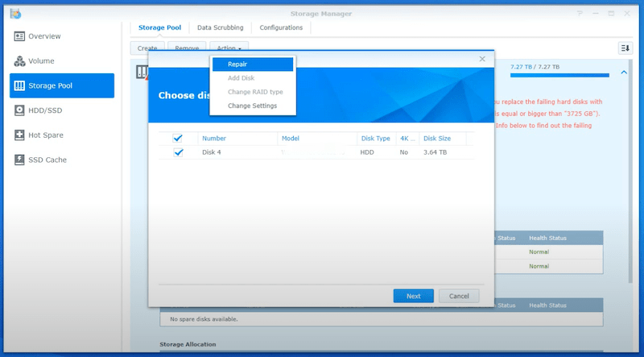Switch to the Data Scrubbing tab
Screen dimensions: 644x357
pyautogui.click(x=220, y=27)
